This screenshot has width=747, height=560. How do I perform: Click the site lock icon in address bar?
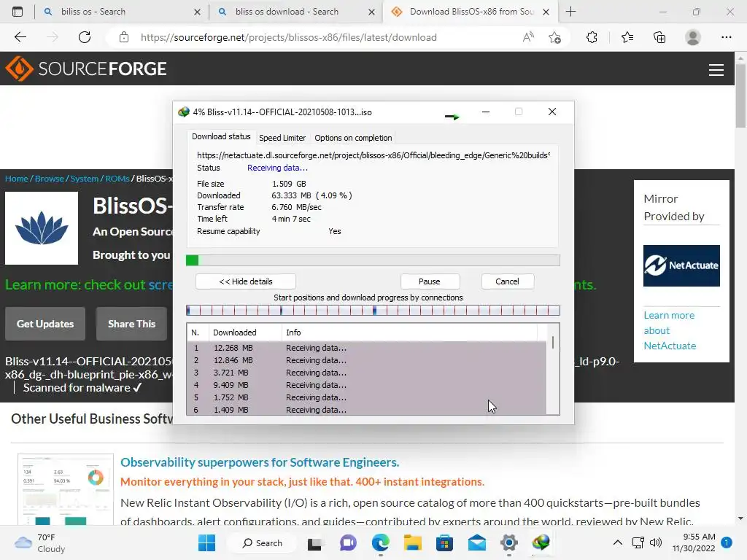click(124, 37)
